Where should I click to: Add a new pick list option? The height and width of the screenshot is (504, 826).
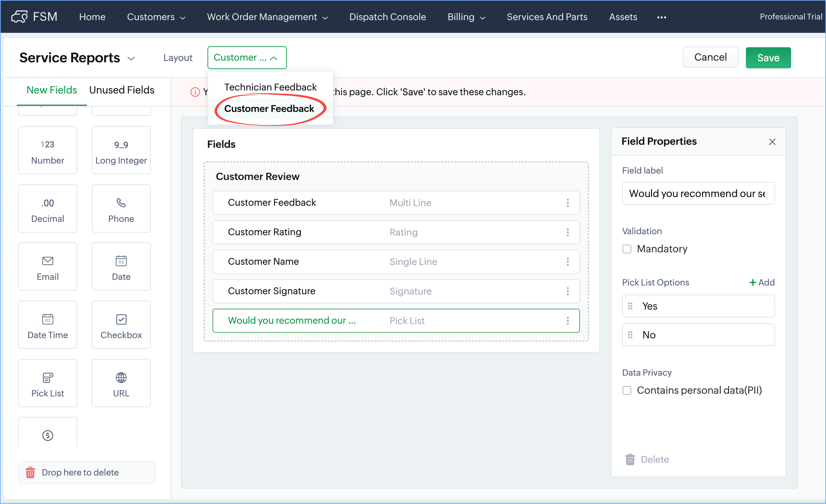click(x=762, y=282)
